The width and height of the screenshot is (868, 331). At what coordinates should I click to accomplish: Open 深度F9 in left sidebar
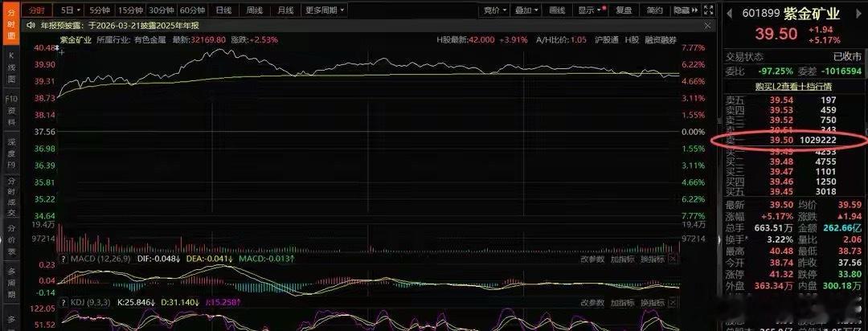10,154
